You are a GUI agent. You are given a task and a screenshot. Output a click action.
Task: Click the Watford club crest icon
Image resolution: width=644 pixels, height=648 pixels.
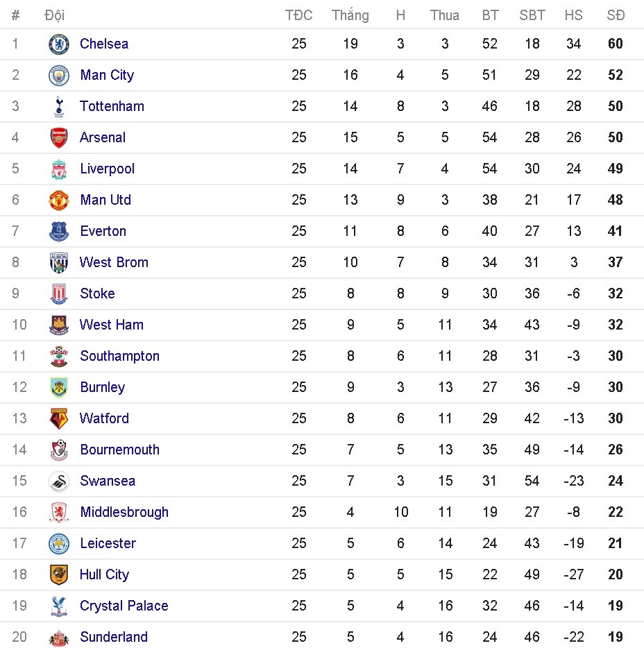click(59, 419)
